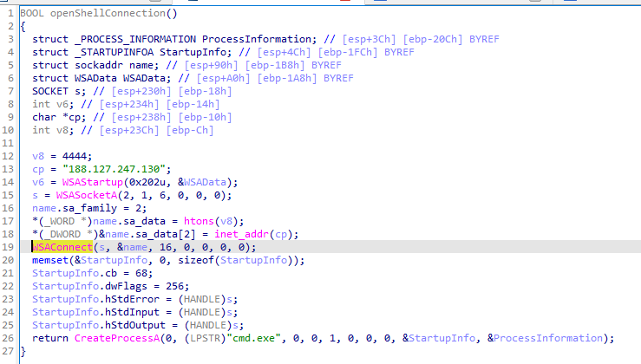
Task: Click the opening brace on line 2
Action: click(23, 26)
